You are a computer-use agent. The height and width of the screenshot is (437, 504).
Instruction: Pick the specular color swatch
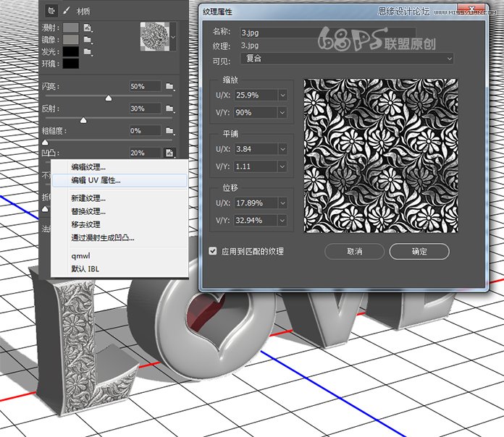pos(71,40)
